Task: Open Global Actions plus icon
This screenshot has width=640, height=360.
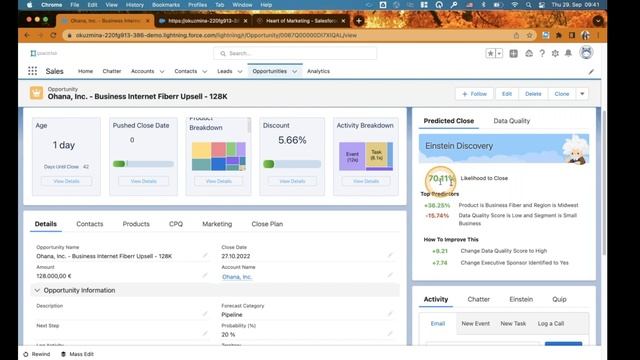Action: [x=513, y=53]
